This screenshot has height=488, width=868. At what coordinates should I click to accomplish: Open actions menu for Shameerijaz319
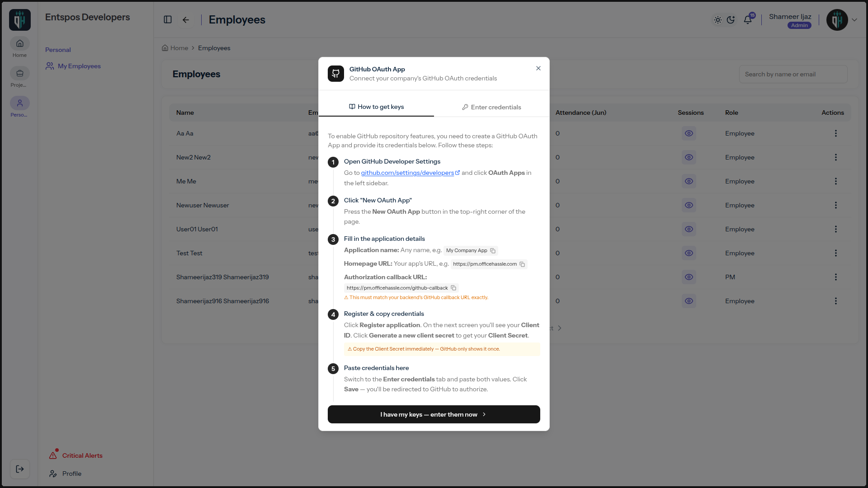click(x=836, y=277)
